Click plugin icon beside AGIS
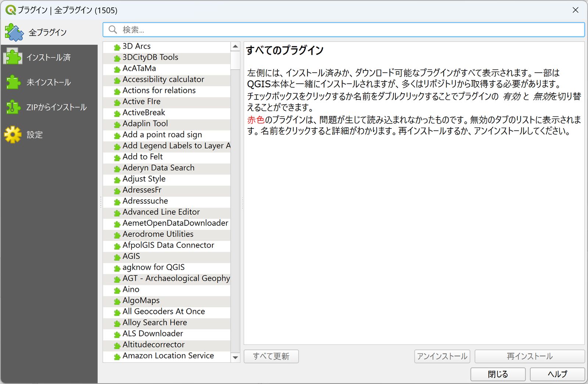Screen dimensions: 588x384 pos(117,257)
